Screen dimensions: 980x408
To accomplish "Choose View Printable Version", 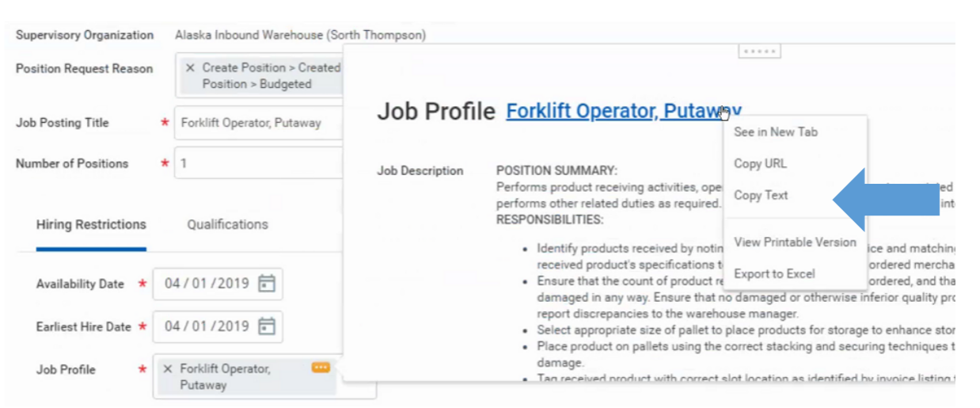I will click(x=795, y=242).
